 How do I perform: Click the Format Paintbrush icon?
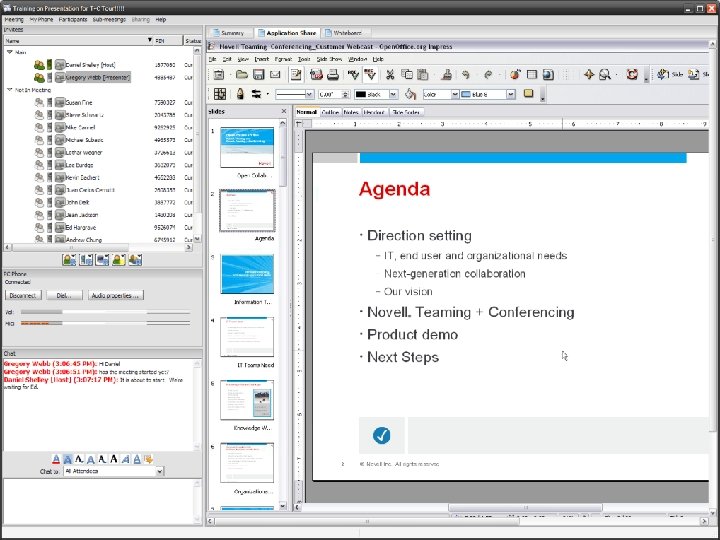point(446,74)
